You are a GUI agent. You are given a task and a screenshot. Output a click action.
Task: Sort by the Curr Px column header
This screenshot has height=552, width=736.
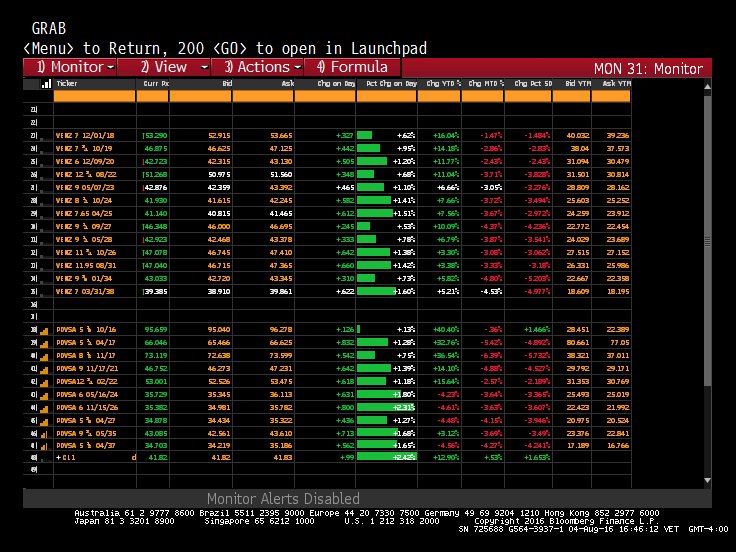[x=153, y=84]
